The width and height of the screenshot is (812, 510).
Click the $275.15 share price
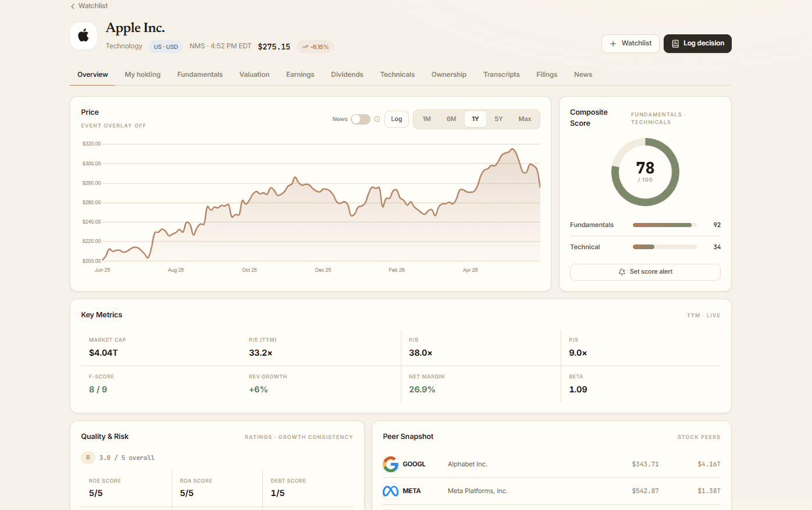tap(274, 47)
